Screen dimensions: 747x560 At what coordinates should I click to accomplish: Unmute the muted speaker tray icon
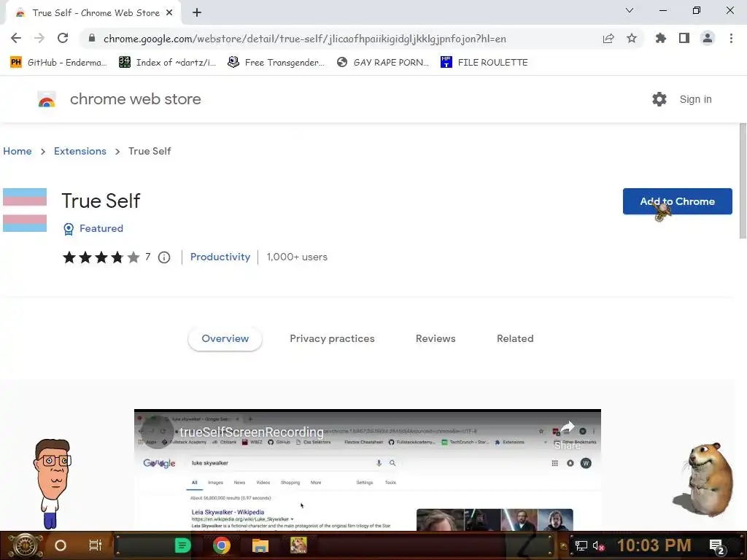pyautogui.click(x=598, y=545)
